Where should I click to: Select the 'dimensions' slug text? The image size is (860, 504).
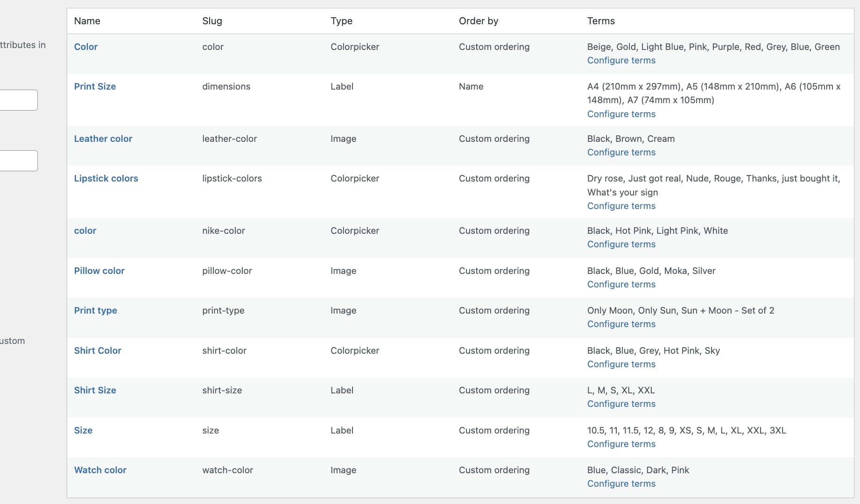(226, 86)
